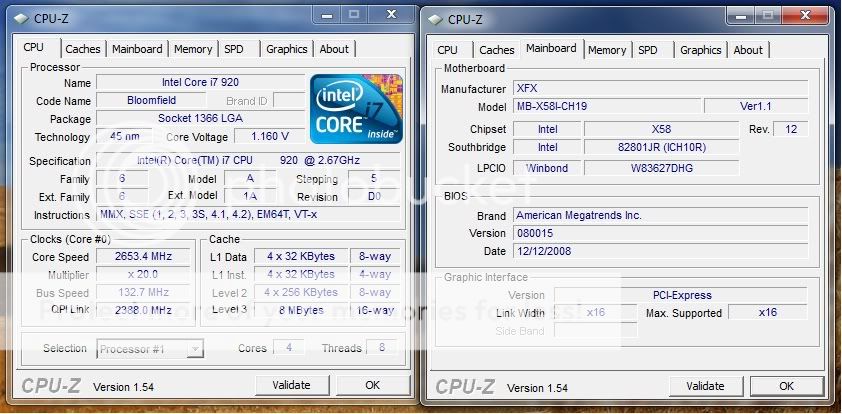Screen dimensions: 842x414
Task: Close the right CPU-Z window
Action: pyautogui.click(x=805, y=16)
